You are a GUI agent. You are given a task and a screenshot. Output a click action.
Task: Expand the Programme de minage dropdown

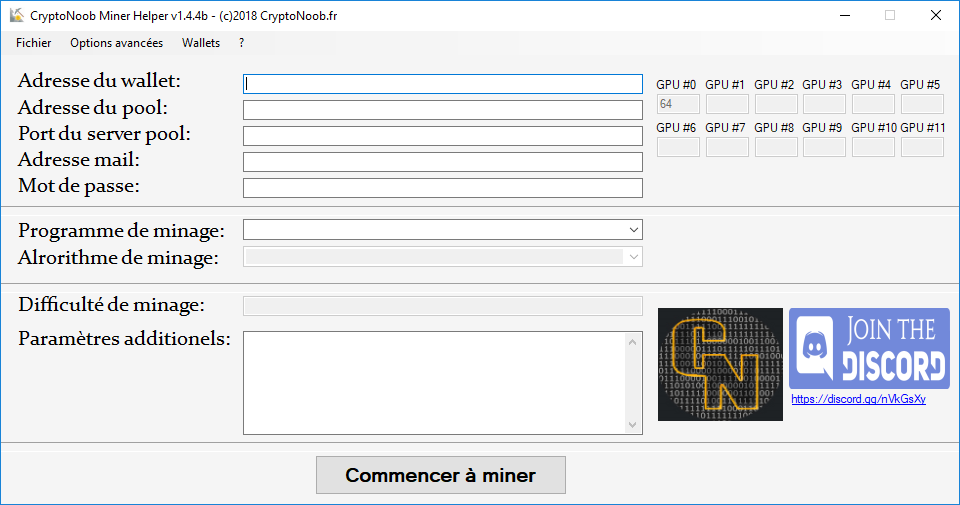click(634, 230)
